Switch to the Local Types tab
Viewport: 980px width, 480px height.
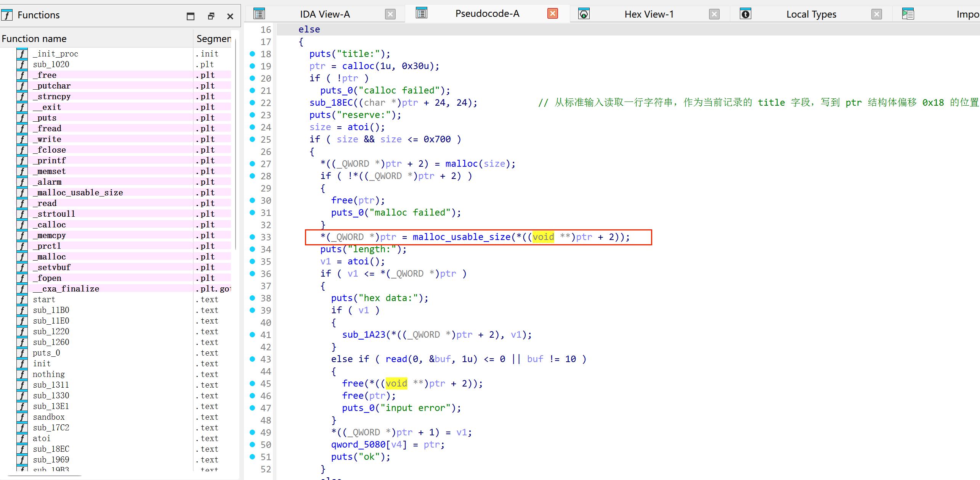[x=811, y=14]
